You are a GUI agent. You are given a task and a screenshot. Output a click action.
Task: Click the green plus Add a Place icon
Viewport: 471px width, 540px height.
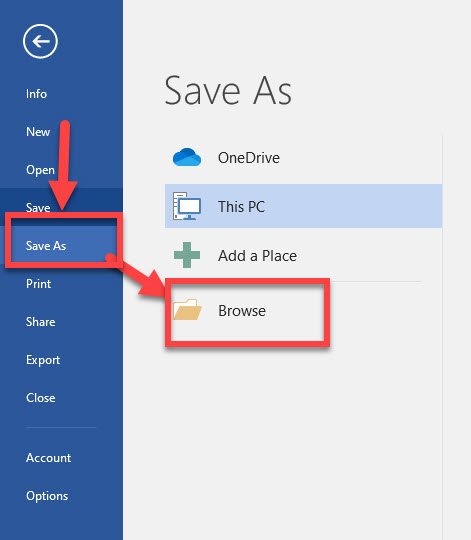[x=187, y=255]
